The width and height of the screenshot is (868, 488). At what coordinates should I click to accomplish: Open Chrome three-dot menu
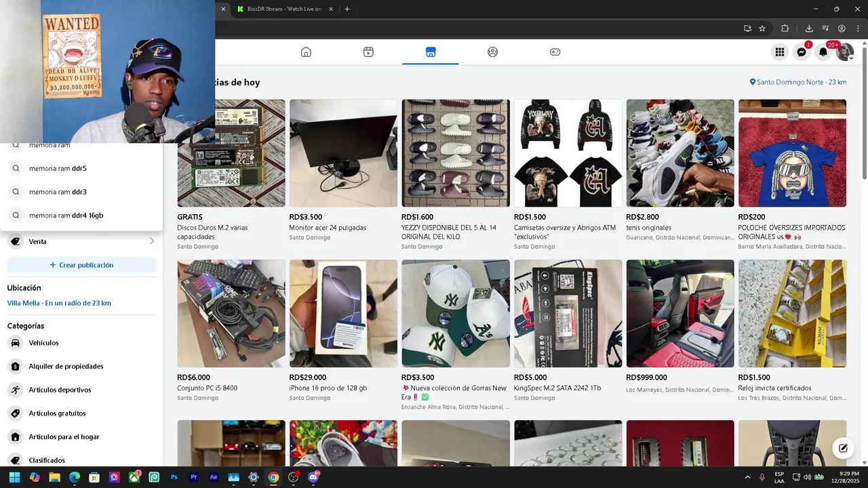click(x=857, y=28)
